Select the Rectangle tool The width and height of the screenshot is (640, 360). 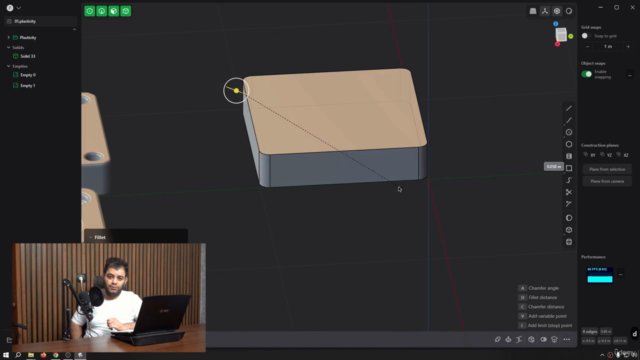(569, 168)
